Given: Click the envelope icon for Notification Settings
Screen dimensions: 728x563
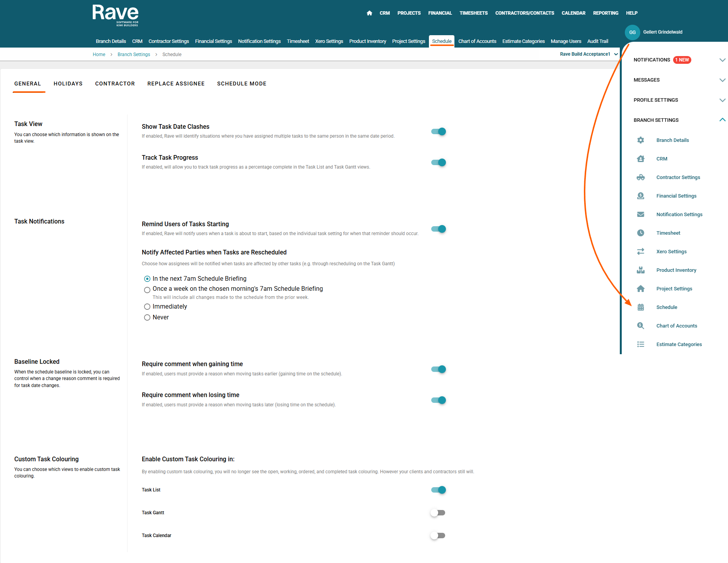Looking at the screenshot, I should pyautogui.click(x=641, y=214).
